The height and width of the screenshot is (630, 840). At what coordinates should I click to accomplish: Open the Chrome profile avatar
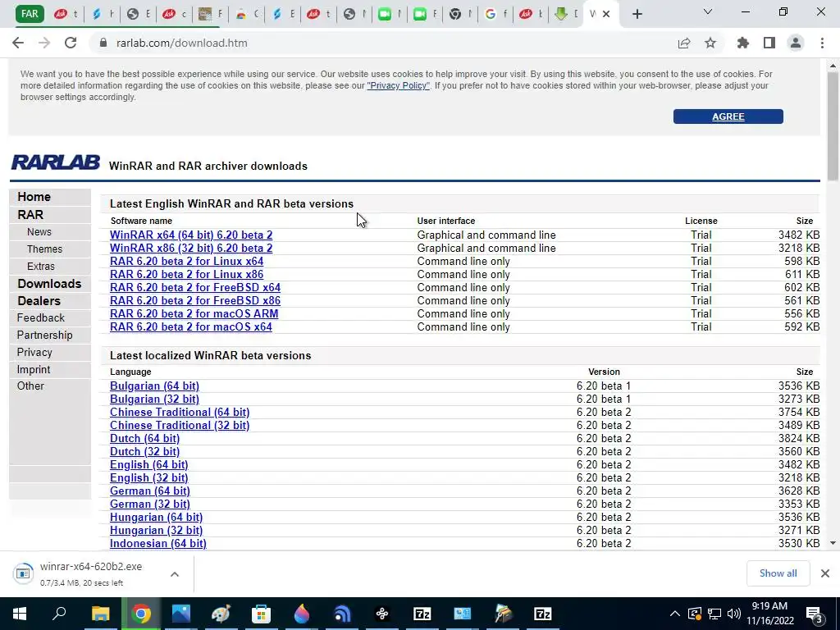[796, 43]
